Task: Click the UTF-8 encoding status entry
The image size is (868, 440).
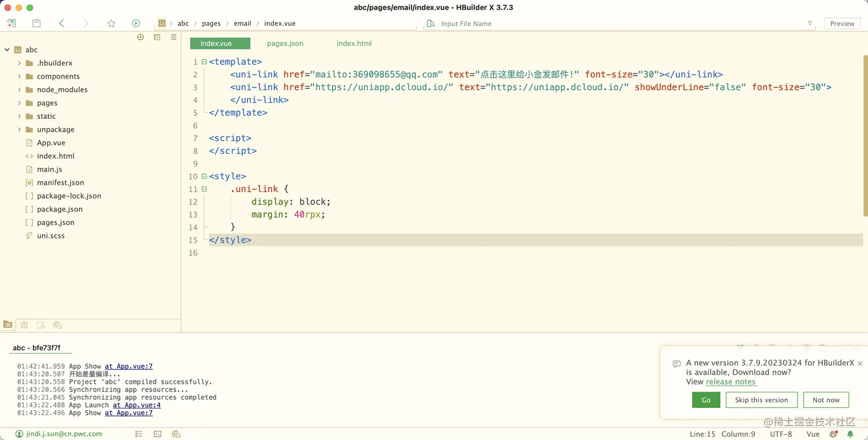Action: click(x=781, y=434)
